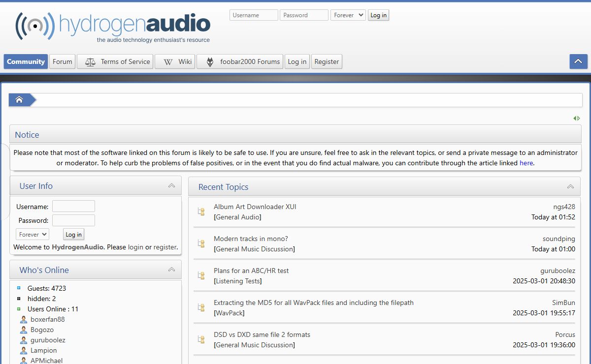Click the scales icon beside Terms of Service
The width and height of the screenshot is (591, 364).
tap(90, 62)
